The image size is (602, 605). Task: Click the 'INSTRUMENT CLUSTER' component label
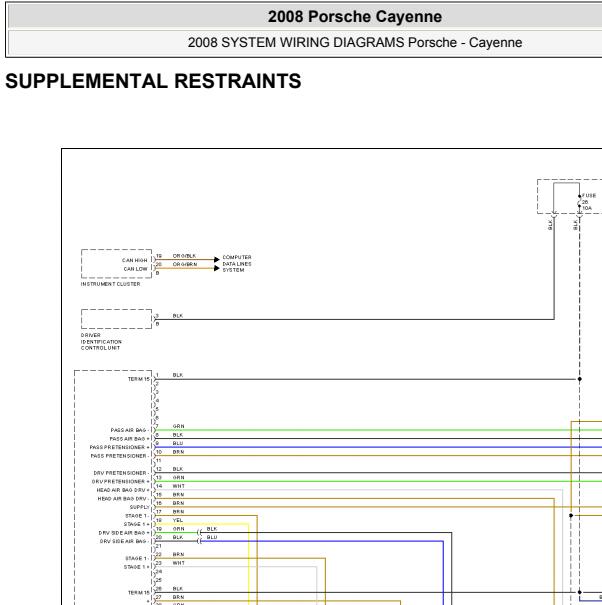[x=110, y=284]
